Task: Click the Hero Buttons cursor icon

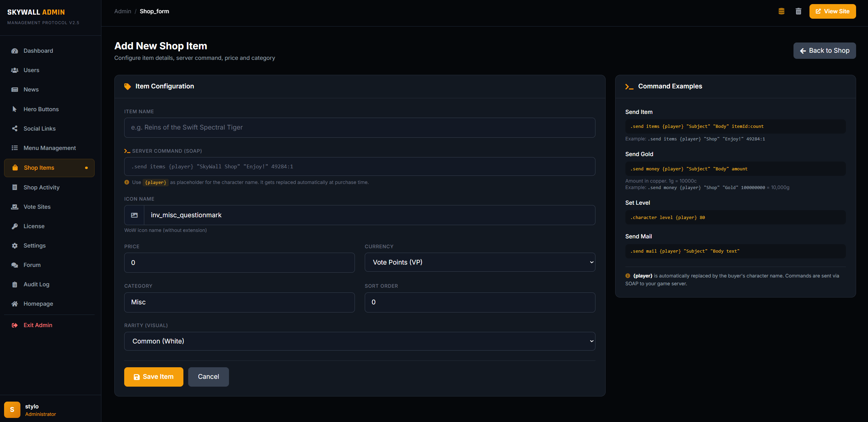Action: click(x=15, y=109)
